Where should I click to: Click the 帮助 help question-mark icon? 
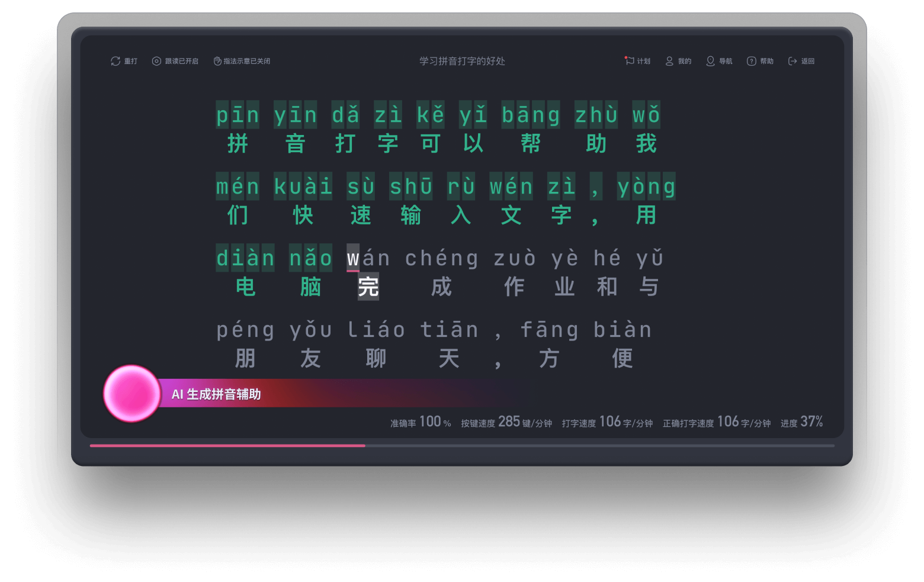[751, 61]
